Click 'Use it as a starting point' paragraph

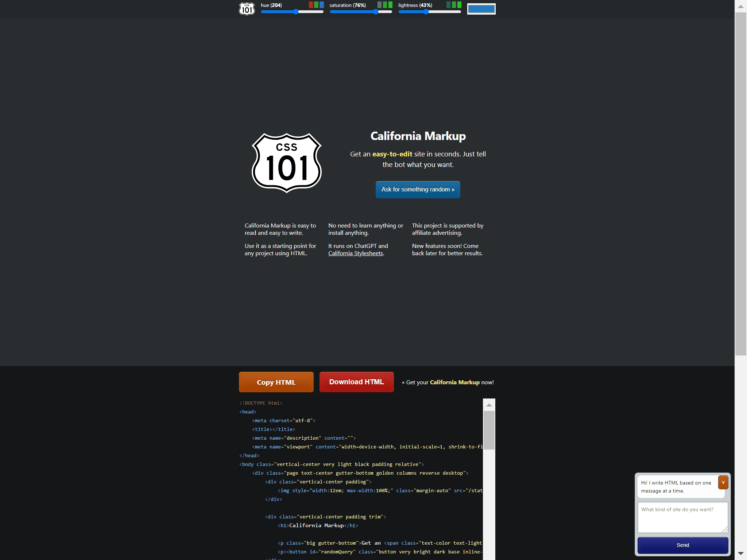tap(280, 250)
